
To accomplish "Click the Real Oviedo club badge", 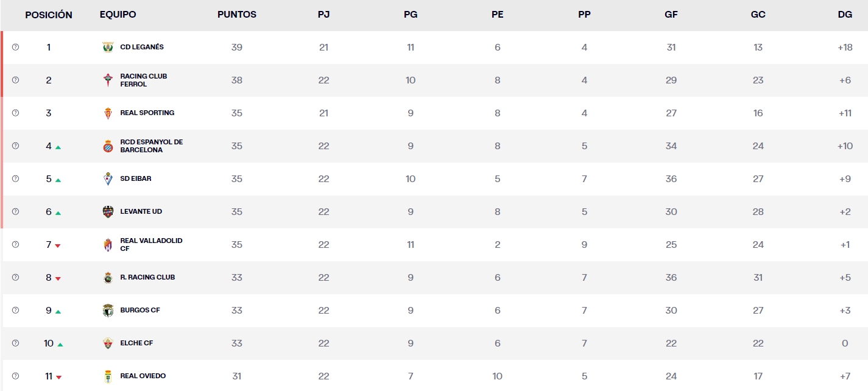I will click(108, 376).
